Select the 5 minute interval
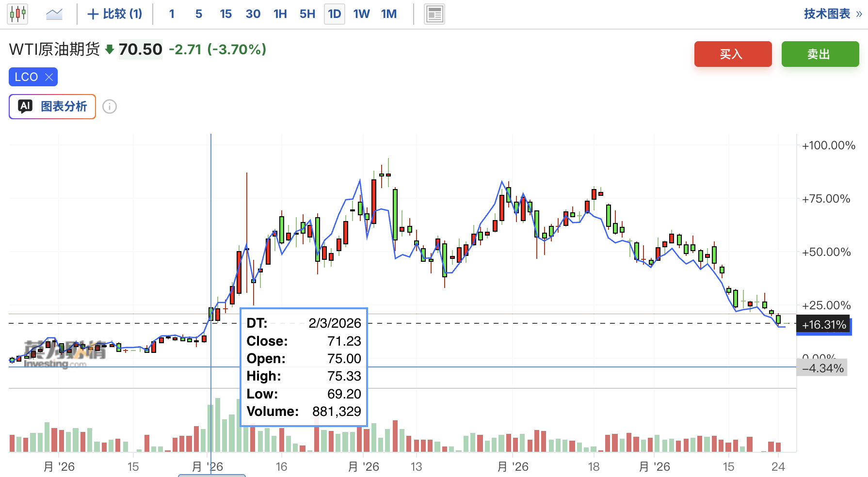The height and width of the screenshot is (477, 868). pos(199,14)
